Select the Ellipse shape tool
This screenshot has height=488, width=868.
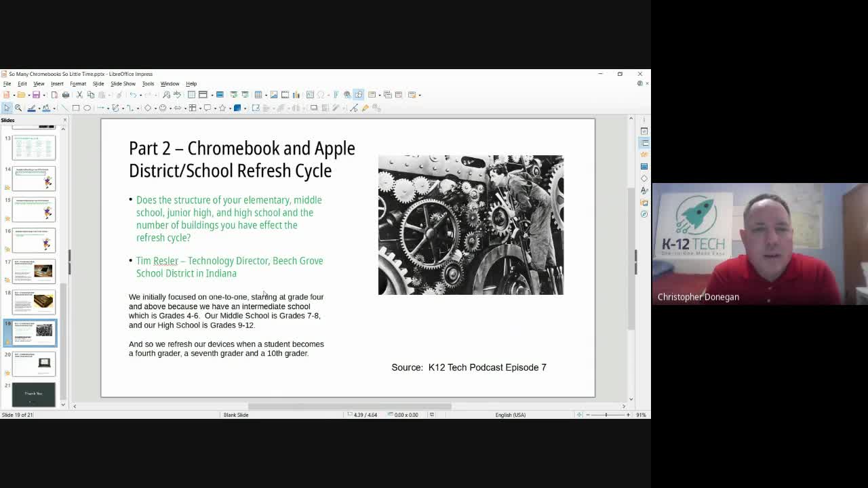click(x=87, y=108)
